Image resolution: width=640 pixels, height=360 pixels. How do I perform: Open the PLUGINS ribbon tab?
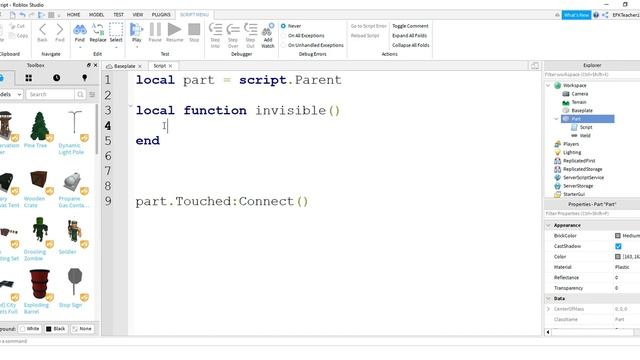coord(161,15)
